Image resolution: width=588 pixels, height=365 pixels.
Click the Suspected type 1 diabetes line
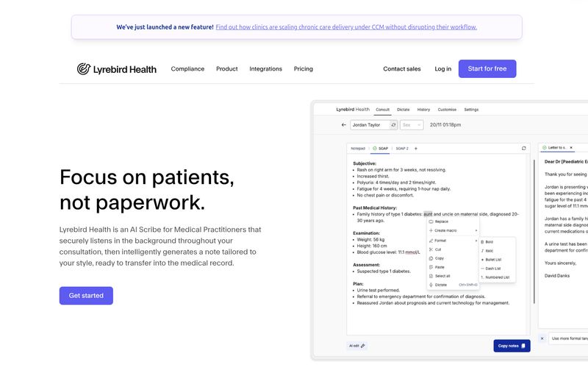click(x=384, y=271)
